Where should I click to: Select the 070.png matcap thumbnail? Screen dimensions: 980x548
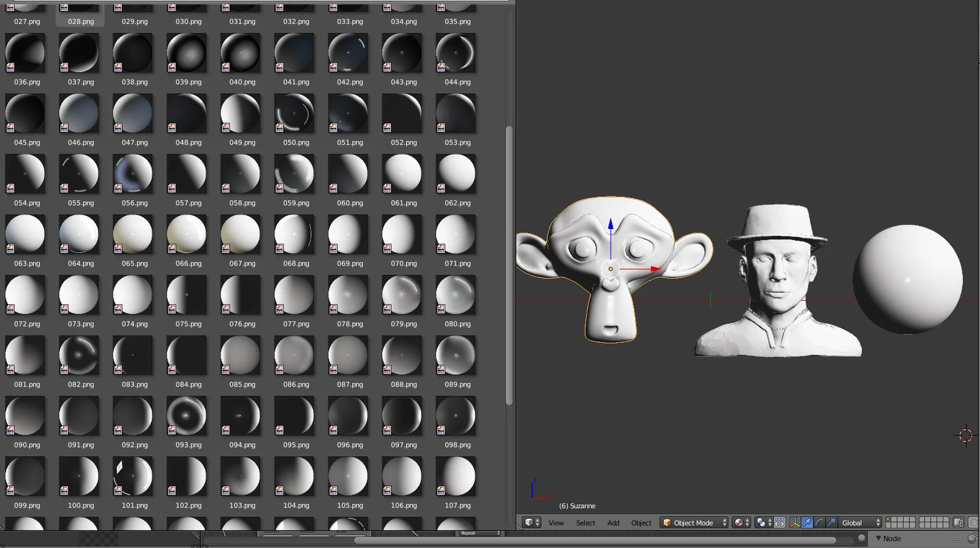[x=402, y=235]
